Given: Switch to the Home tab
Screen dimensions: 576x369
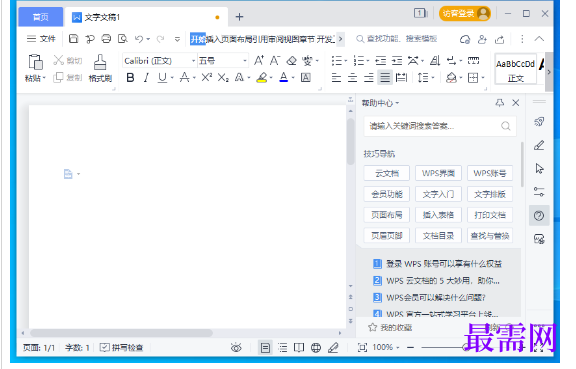Looking at the screenshot, I should coord(40,17).
